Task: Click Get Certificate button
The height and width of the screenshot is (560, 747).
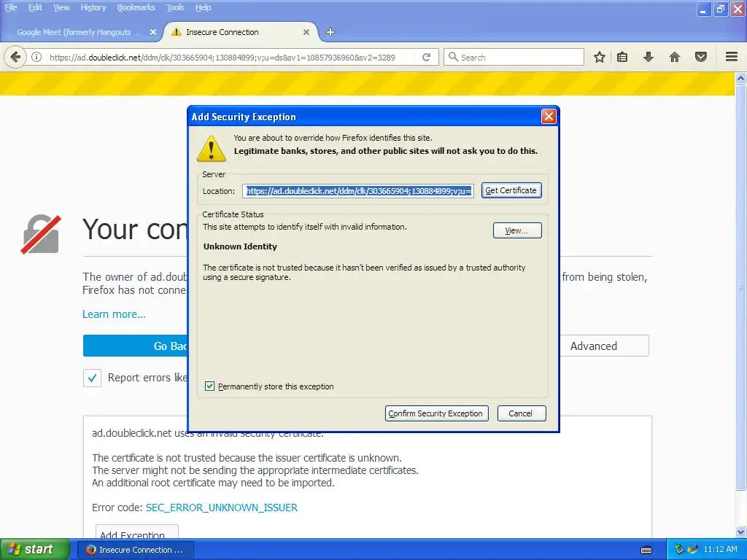Action: (511, 190)
